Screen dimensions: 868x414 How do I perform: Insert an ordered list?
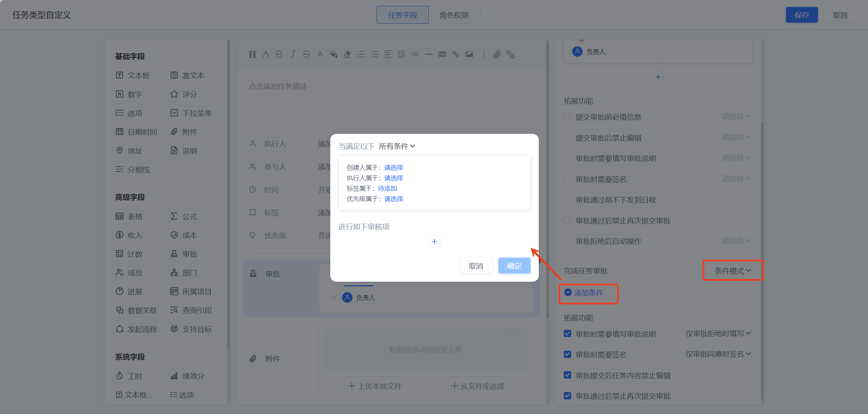(x=361, y=54)
